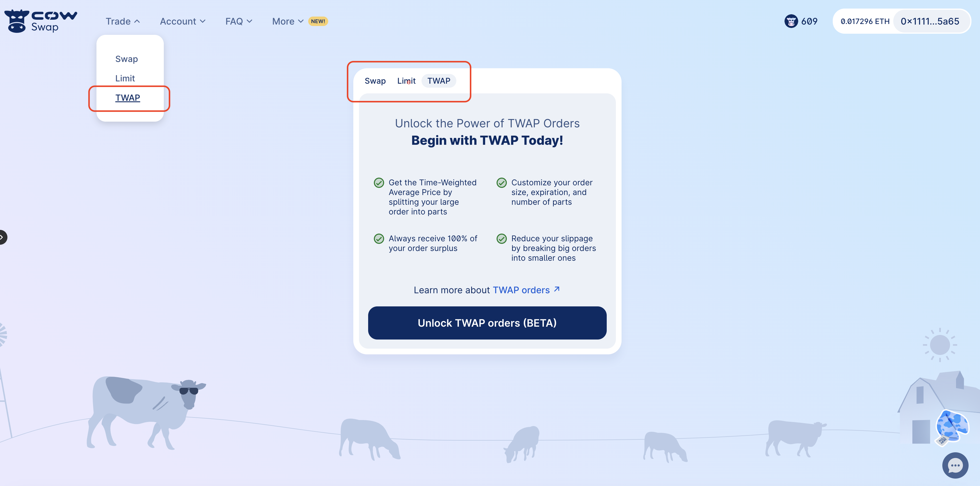980x486 pixels.
Task: Collapse the Trade dropdown menu
Action: [122, 21]
